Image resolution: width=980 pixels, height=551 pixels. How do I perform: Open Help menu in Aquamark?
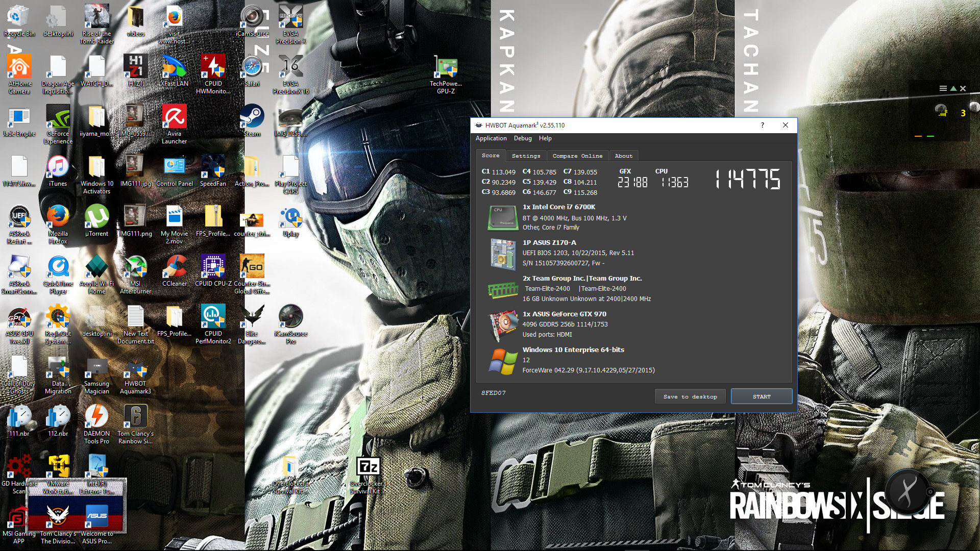545,138
